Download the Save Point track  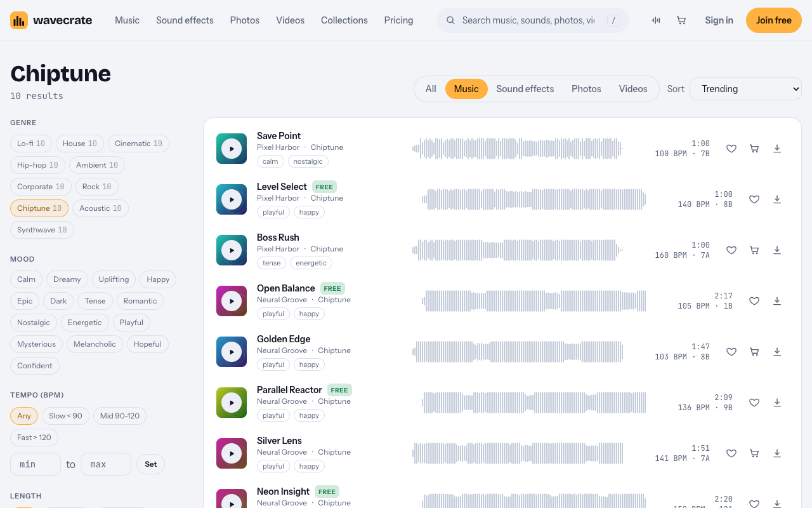point(777,149)
